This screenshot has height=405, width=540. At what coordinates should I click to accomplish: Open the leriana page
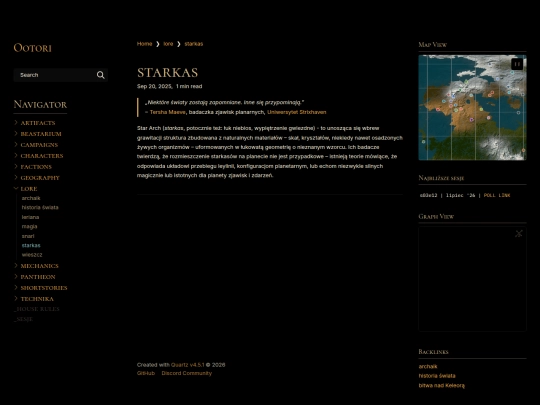pos(30,217)
